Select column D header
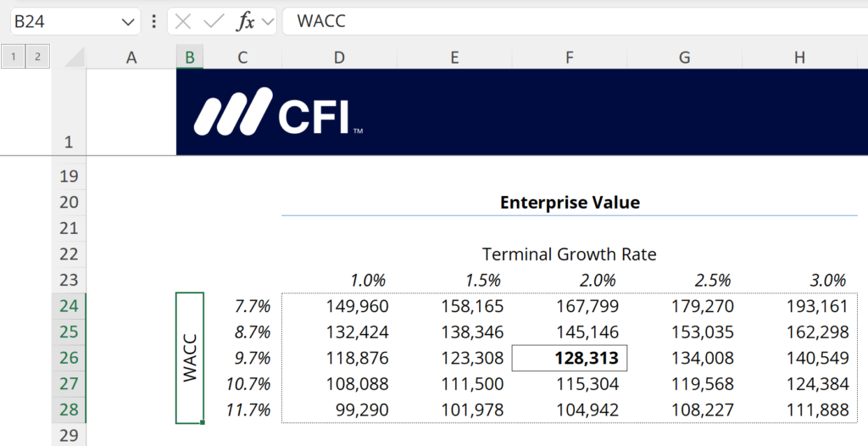868x446 pixels. coord(339,58)
